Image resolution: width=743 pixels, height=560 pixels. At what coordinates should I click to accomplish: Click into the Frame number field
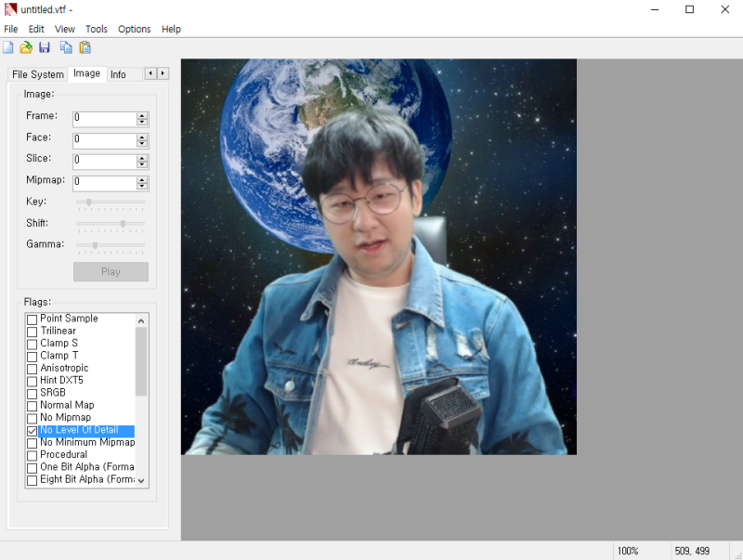(105, 119)
